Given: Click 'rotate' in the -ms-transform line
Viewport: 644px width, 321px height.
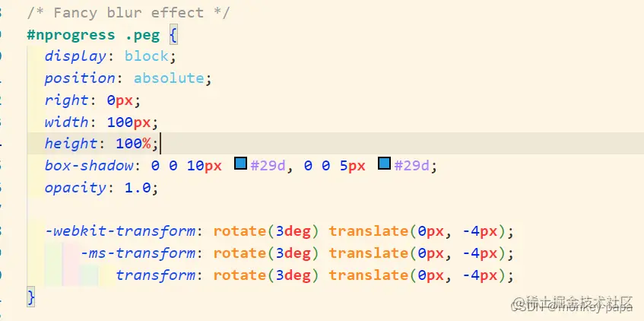Looking at the screenshot, I should coord(240,253).
